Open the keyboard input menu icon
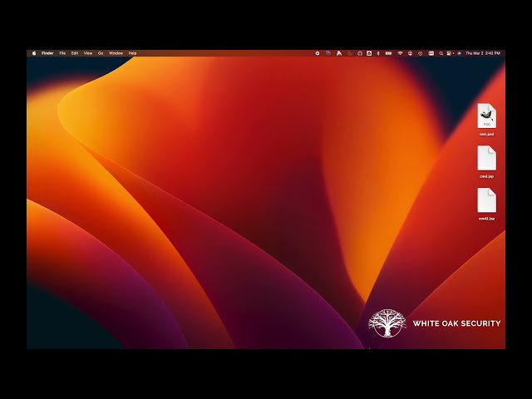Screen dimensions: 532x399 coord(431,53)
